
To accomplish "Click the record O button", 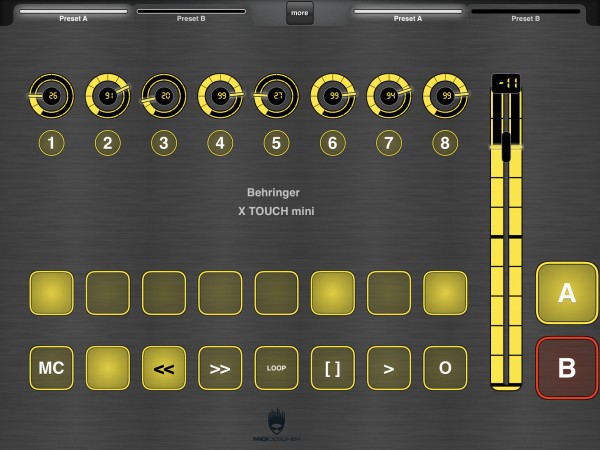I will (x=445, y=368).
